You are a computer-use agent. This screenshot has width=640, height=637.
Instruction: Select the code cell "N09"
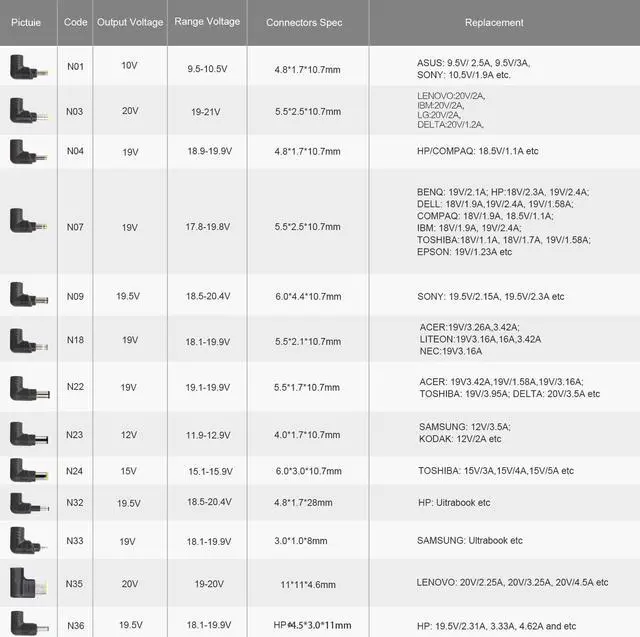[x=75, y=296]
